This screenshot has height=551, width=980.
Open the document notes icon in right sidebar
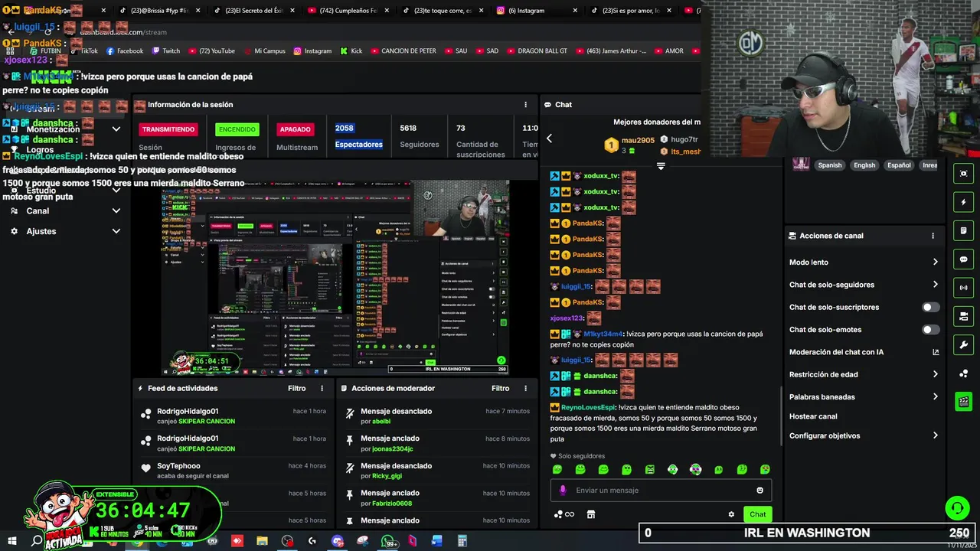tap(963, 230)
